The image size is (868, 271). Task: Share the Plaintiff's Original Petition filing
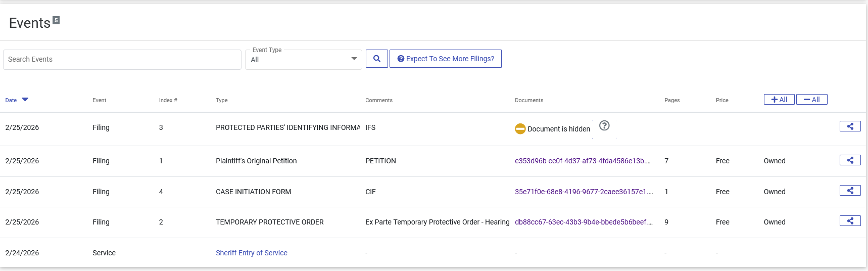[x=850, y=160]
